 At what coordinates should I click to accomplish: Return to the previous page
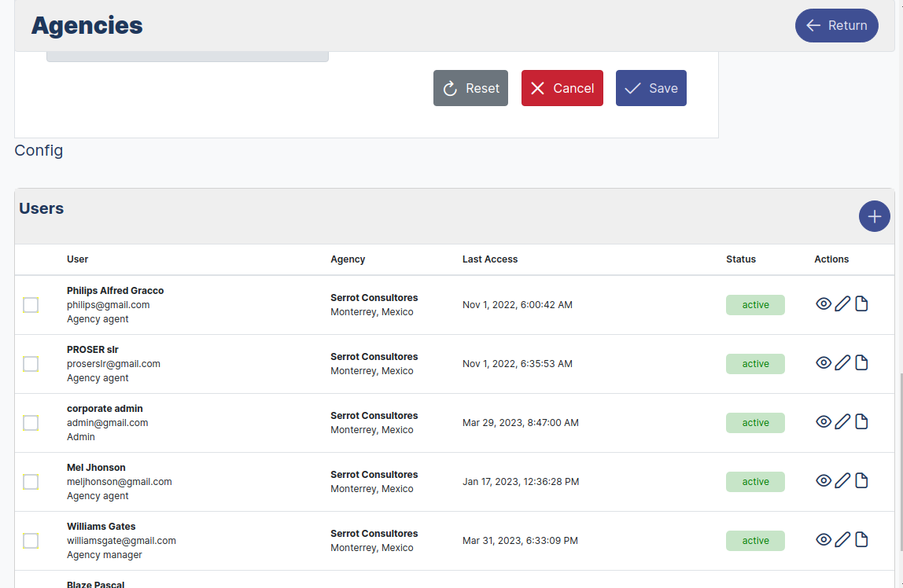(x=836, y=25)
